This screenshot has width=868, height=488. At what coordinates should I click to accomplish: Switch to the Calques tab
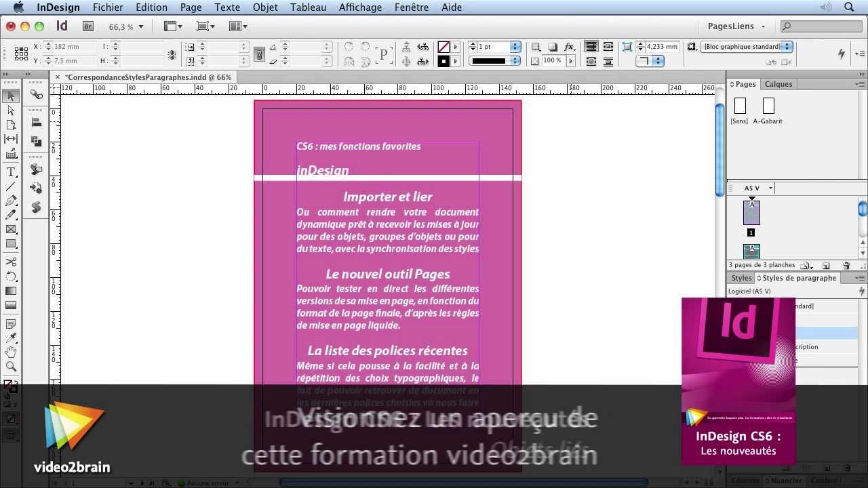(x=778, y=84)
